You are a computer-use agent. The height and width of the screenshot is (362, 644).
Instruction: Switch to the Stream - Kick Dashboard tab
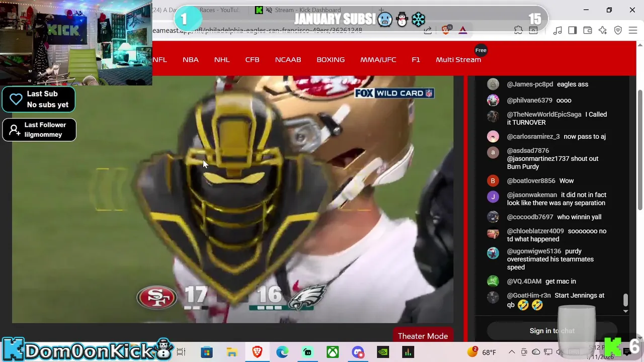pyautogui.click(x=308, y=10)
